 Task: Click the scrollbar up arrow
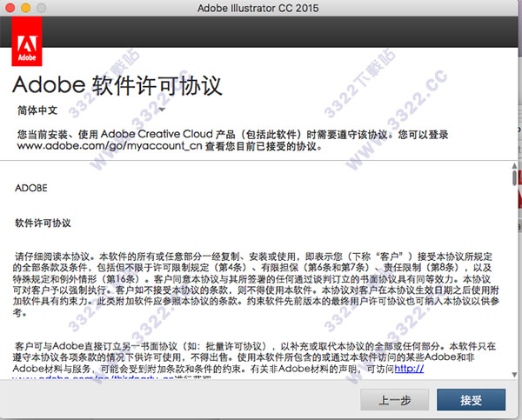click(514, 166)
